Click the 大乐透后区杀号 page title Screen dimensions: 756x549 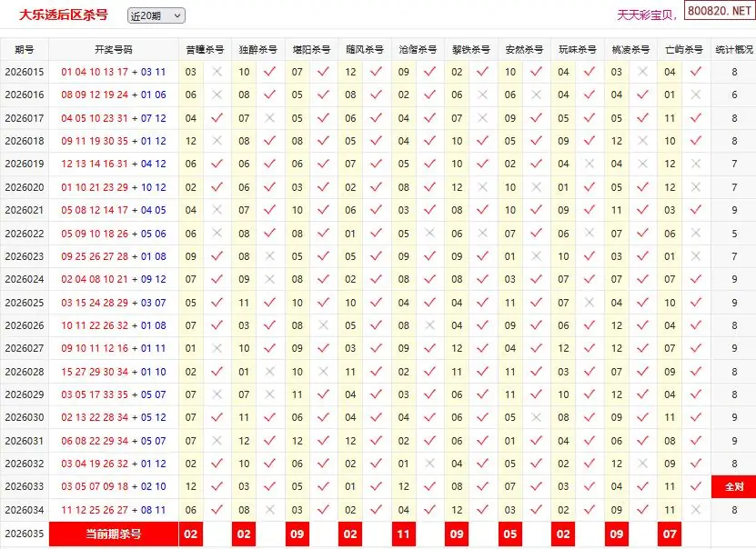click(x=64, y=15)
